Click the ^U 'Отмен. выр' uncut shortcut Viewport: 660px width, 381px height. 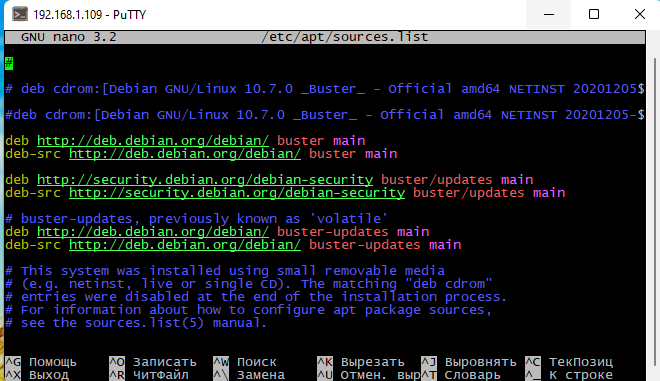click(369, 375)
